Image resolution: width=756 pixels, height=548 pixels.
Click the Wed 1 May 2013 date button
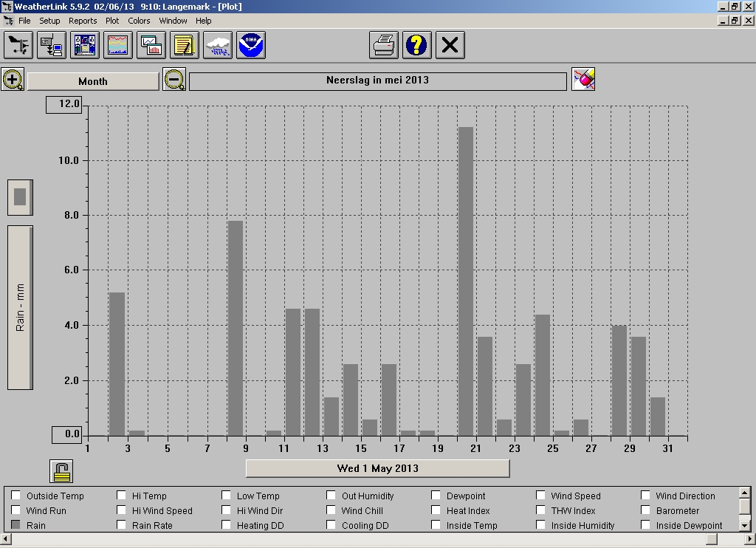(378, 468)
